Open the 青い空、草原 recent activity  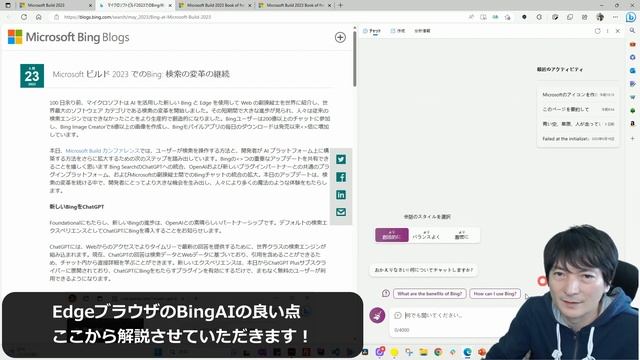pyautogui.click(x=578, y=124)
